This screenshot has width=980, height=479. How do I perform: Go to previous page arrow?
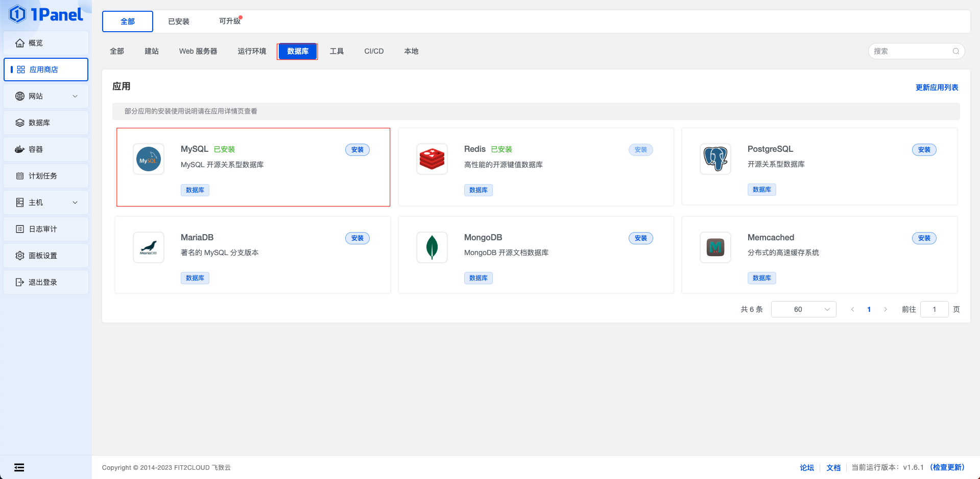(852, 309)
